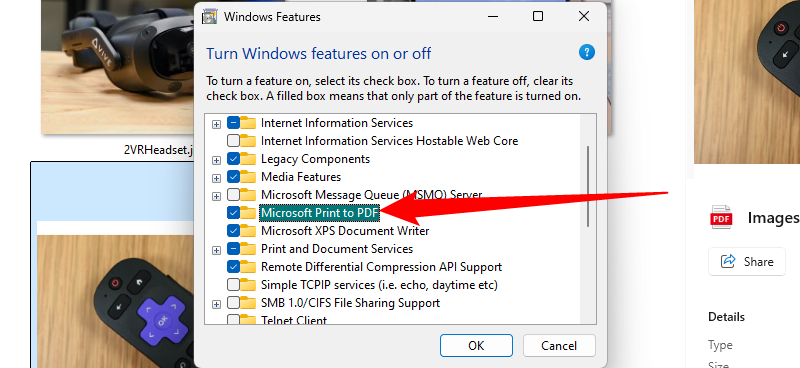
Task: Cancel the Windows Features dialog
Action: [559, 346]
